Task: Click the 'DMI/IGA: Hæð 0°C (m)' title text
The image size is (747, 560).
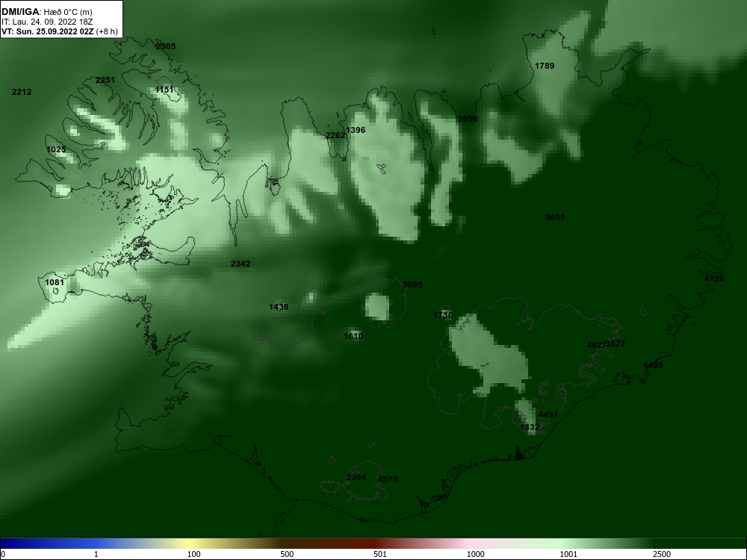Action: 46,12
